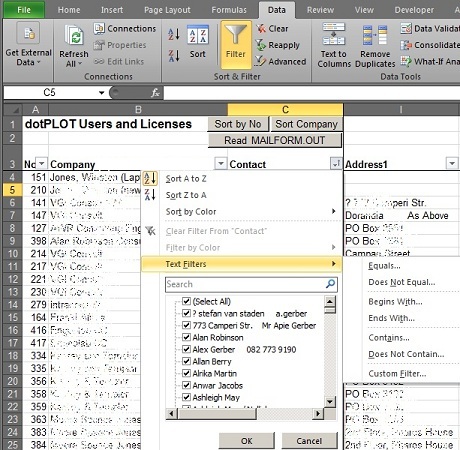Screen dimensions: 460x450
Task: Uncheck the Allan Berry checkbox
Action: (x=186, y=361)
